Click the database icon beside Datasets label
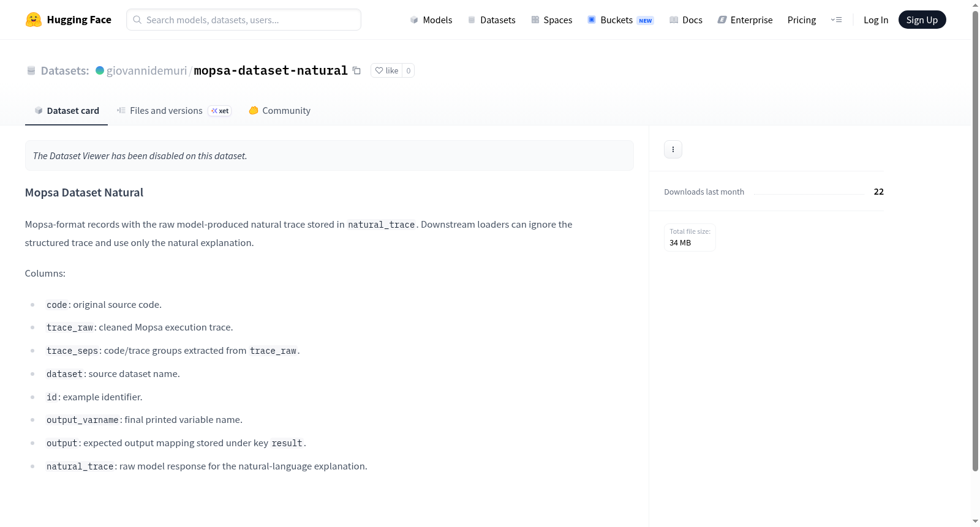 tap(31, 70)
